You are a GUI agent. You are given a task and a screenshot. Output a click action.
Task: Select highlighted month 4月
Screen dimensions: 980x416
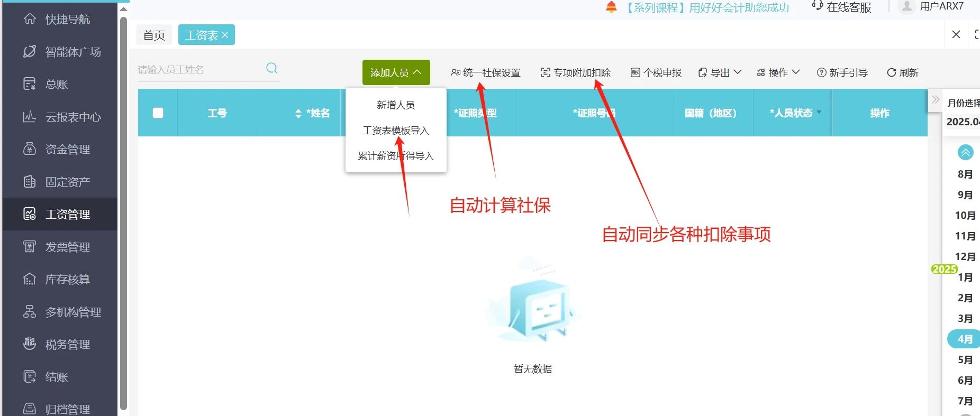(964, 339)
